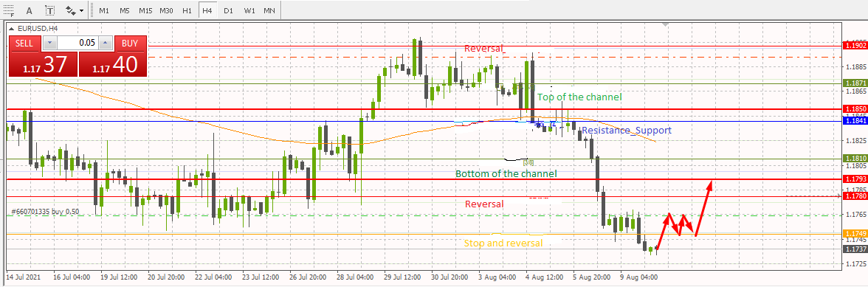Toggle the H4 timeframe button

(207, 10)
